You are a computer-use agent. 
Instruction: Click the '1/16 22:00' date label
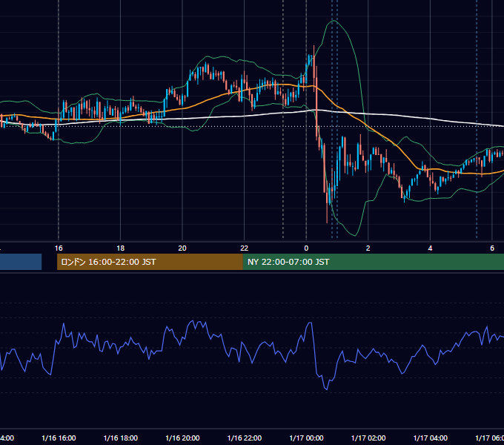coord(245,438)
